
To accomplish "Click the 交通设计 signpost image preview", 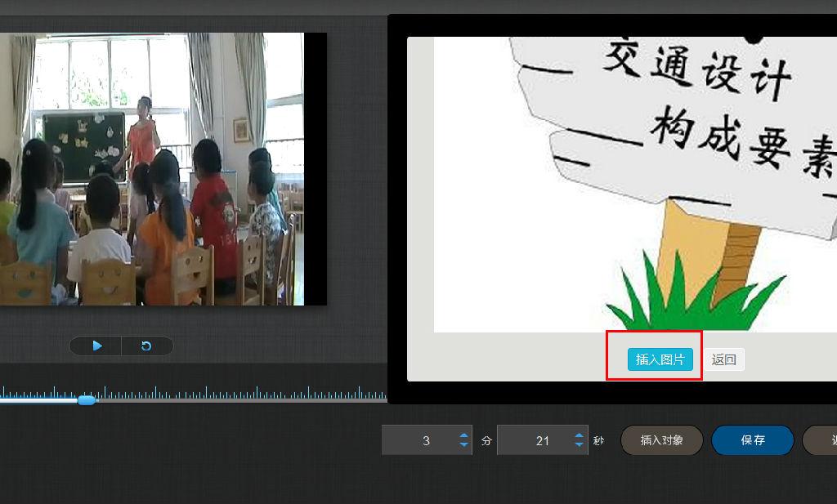I will click(x=635, y=185).
